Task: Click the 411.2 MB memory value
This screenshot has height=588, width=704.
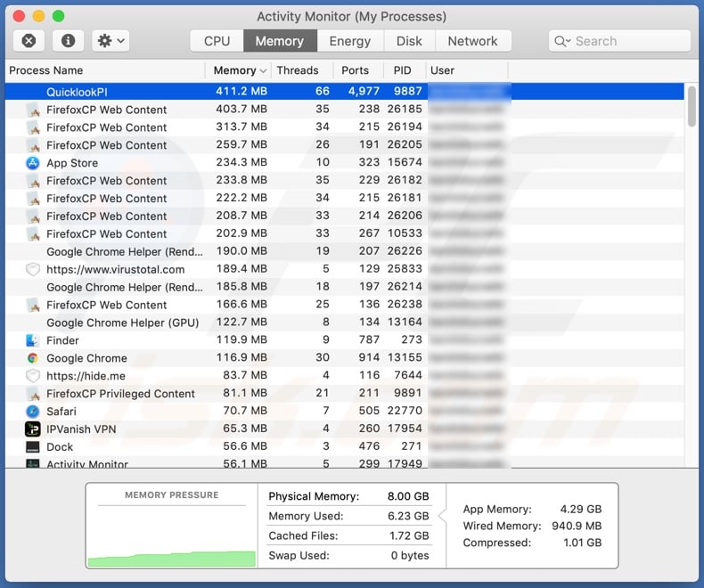Action: [x=241, y=91]
